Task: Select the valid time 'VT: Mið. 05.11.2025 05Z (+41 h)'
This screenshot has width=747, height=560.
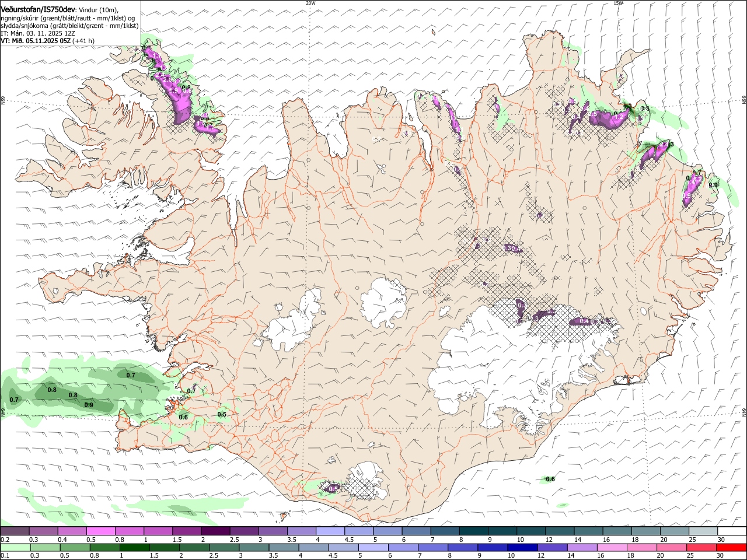Action: 48,41
